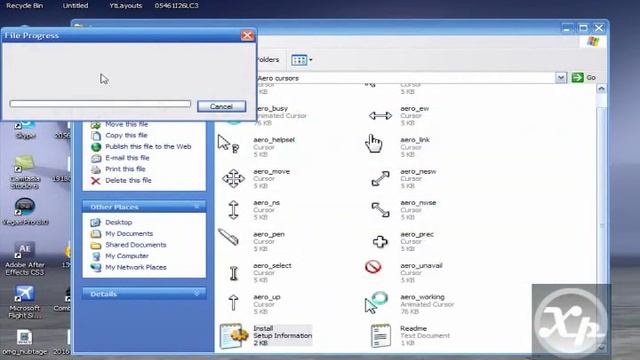Cancel the File Progress dialog
The height and width of the screenshot is (360, 640).
click(x=221, y=107)
